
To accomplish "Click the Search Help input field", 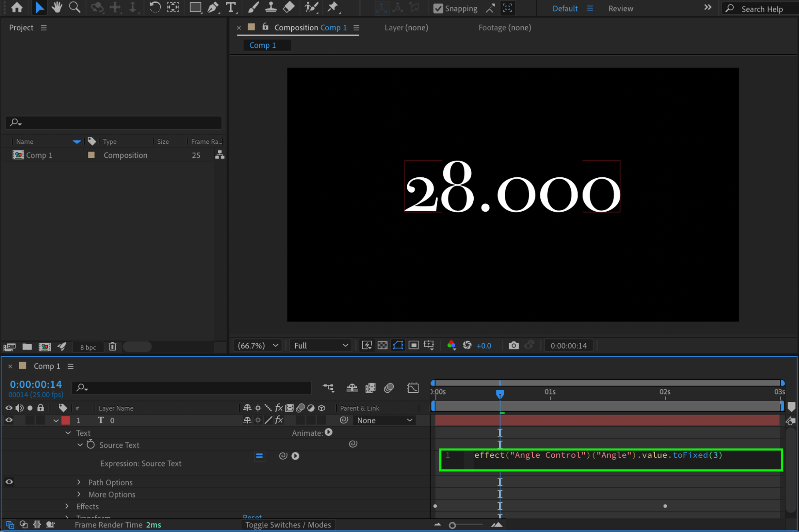I will point(761,9).
